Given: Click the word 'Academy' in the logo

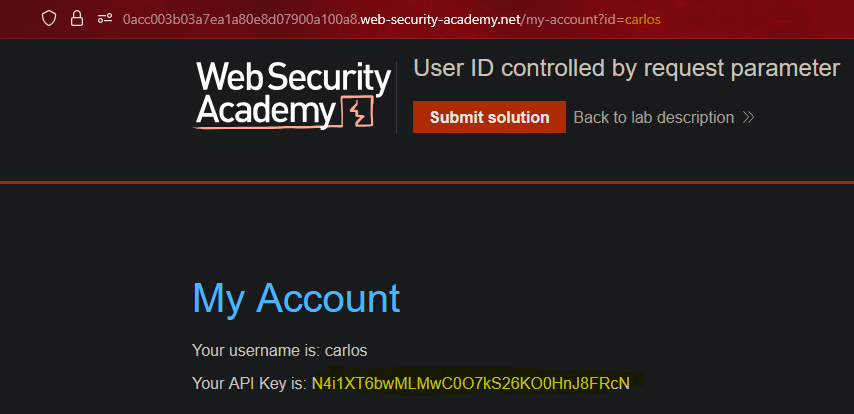Looking at the screenshot, I should pyautogui.click(x=264, y=111).
